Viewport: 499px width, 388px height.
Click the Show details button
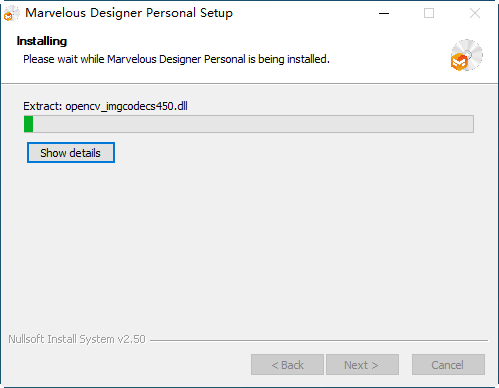71,153
